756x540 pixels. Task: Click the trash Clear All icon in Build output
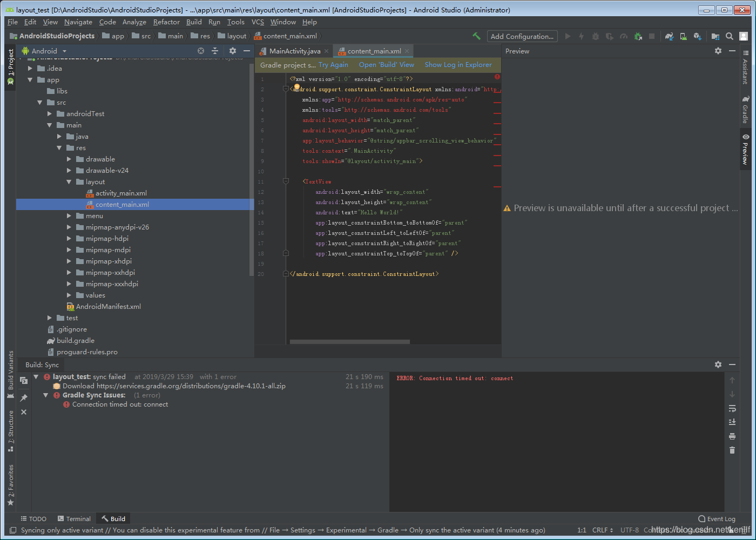732,450
